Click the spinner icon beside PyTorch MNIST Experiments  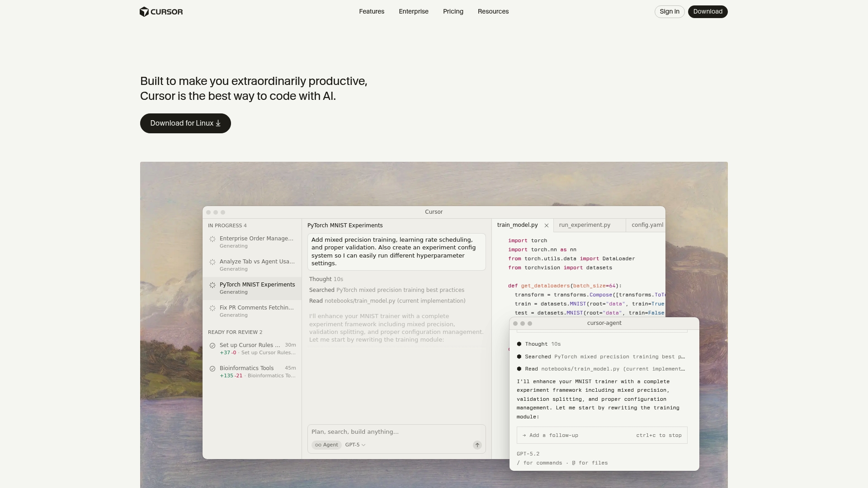tap(212, 286)
